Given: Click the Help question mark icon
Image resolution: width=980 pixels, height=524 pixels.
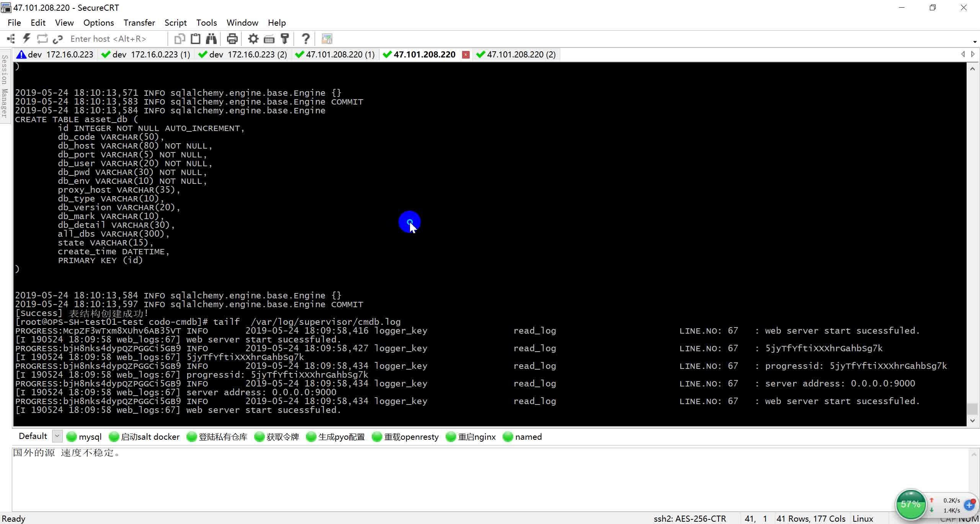Looking at the screenshot, I should tap(305, 39).
